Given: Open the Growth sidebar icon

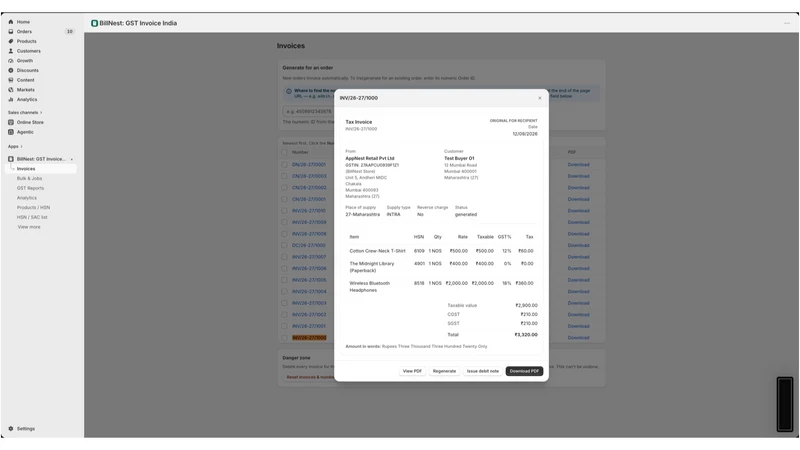Looking at the screenshot, I should click(11, 61).
